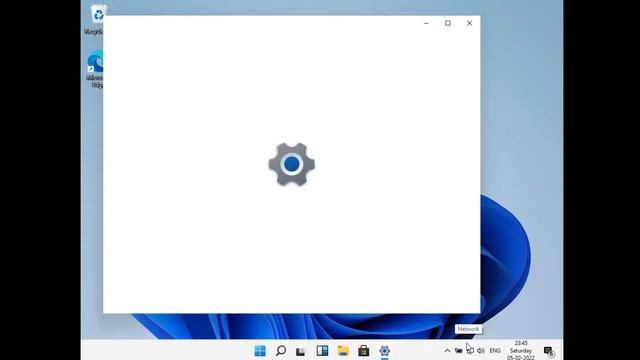Open the Widgets panel icon

322,351
